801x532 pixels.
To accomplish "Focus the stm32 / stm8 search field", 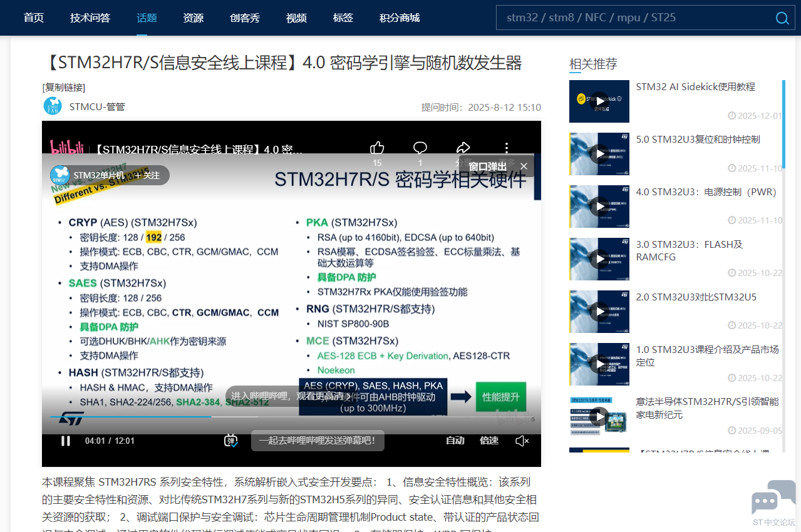I will pyautogui.click(x=635, y=18).
